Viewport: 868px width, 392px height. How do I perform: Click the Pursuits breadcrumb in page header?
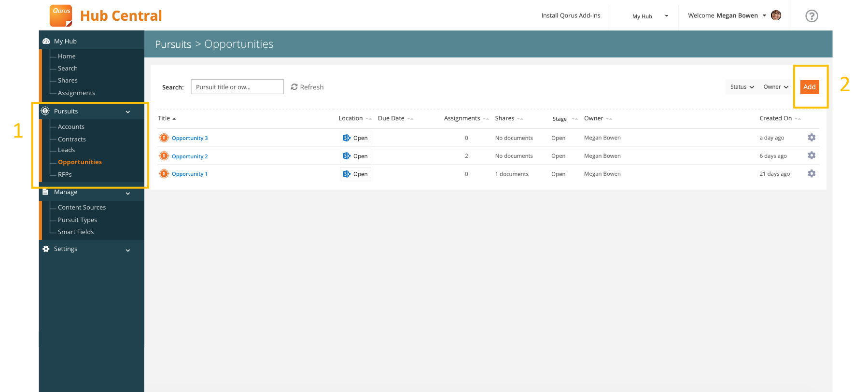(173, 44)
